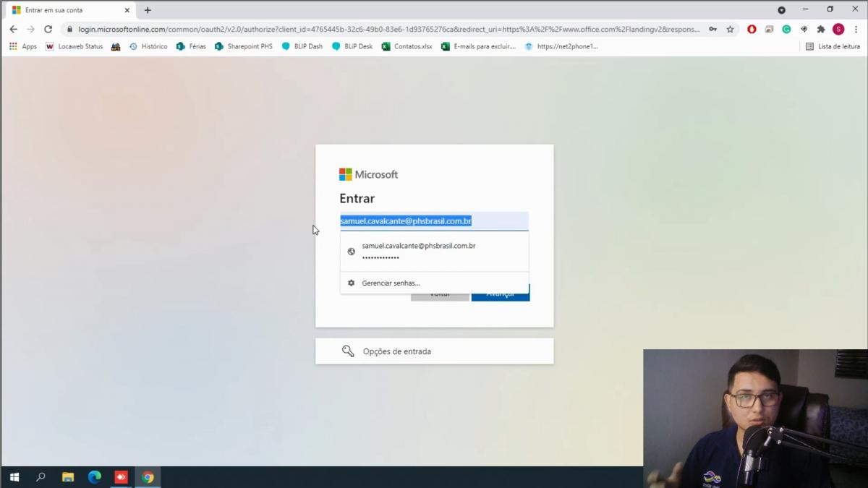The width and height of the screenshot is (868, 488).
Task: Click the browser forward arrow
Action: tap(30, 29)
